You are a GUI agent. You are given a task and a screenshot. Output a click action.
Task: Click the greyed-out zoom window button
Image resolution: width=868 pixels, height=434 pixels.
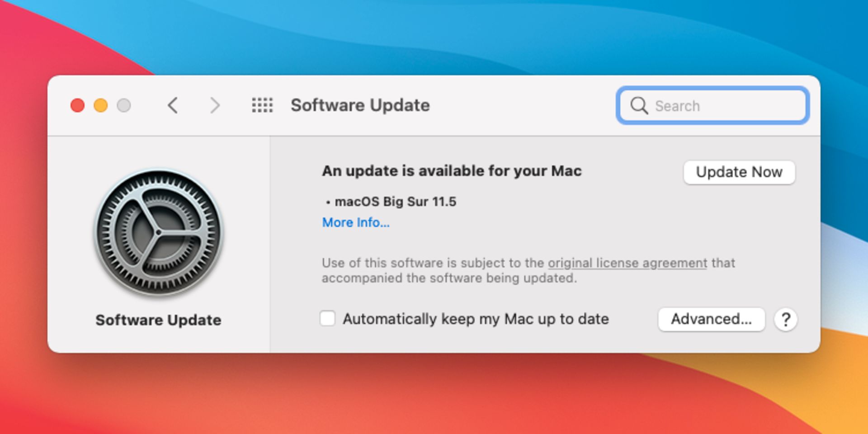(124, 105)
